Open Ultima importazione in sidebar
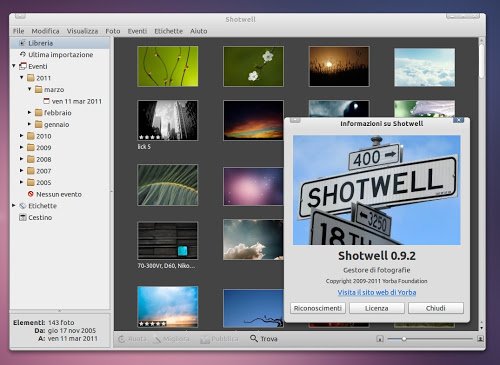This screenshot has width=500, height=365. pyautogui.click(x=60, y=55)
